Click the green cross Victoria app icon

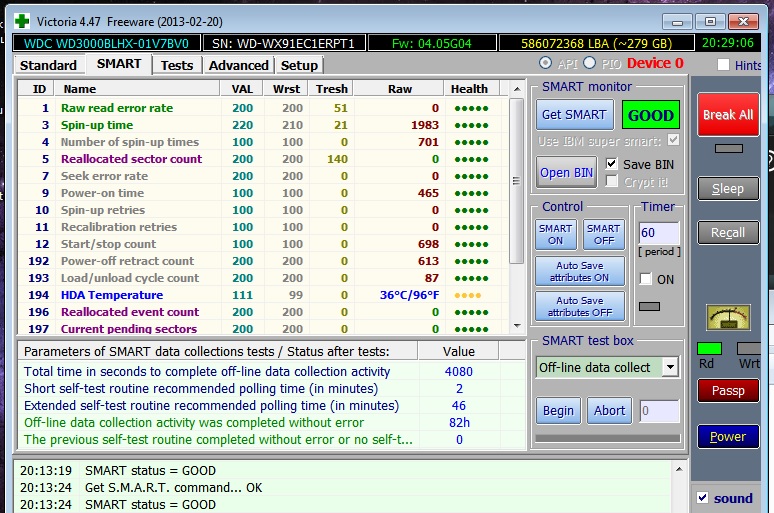[x=22, y=20]
